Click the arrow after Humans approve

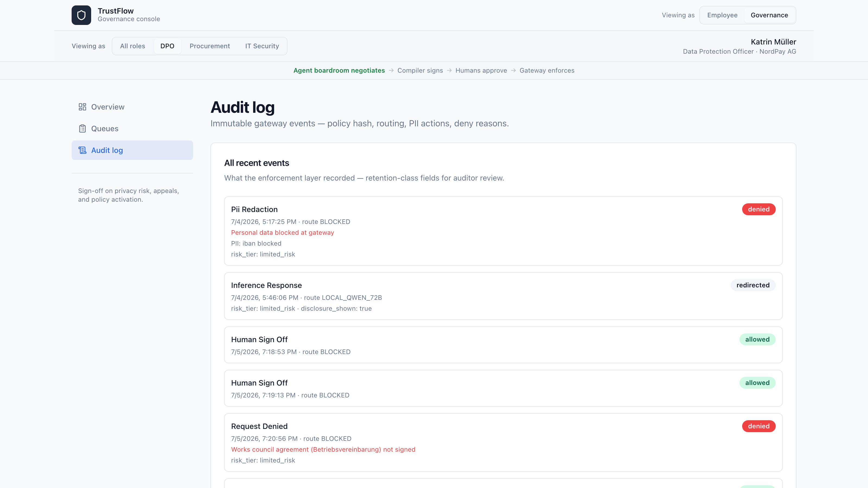click(513, 70)
